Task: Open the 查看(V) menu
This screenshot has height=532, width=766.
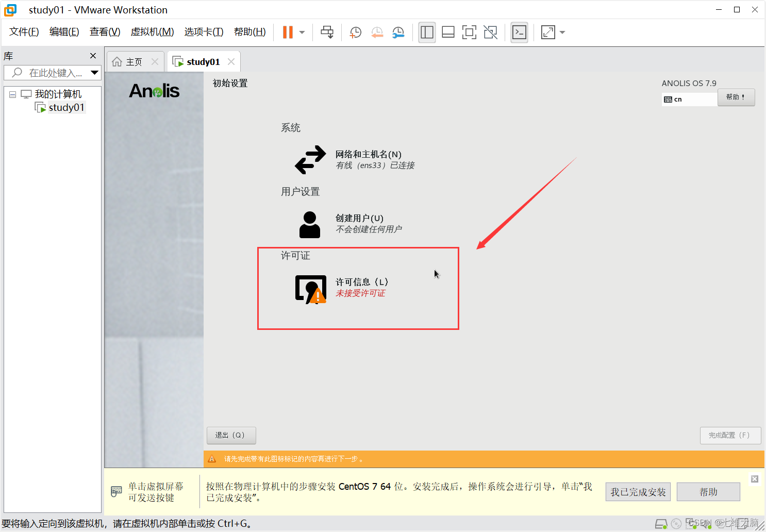Action: point(105,32)
